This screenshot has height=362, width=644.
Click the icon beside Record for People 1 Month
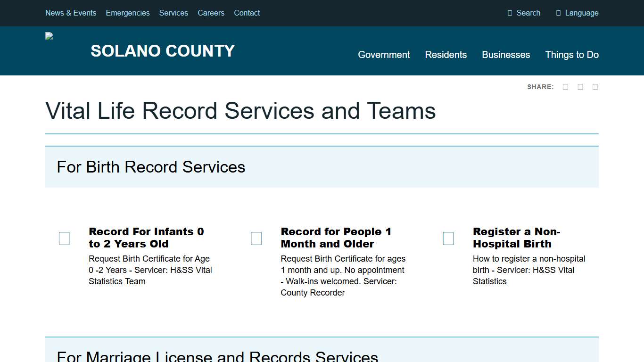[256, 239]
